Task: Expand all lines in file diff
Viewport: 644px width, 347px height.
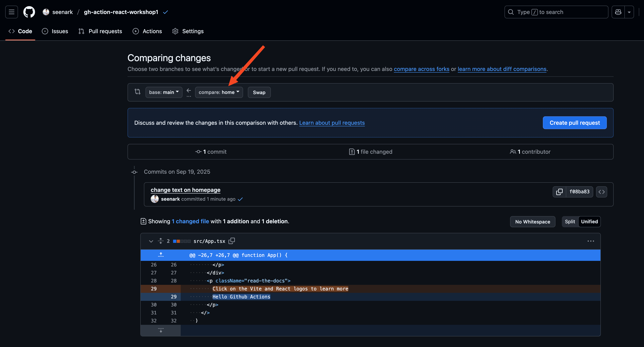Action: pyautogui.click(x=161, y=241)
